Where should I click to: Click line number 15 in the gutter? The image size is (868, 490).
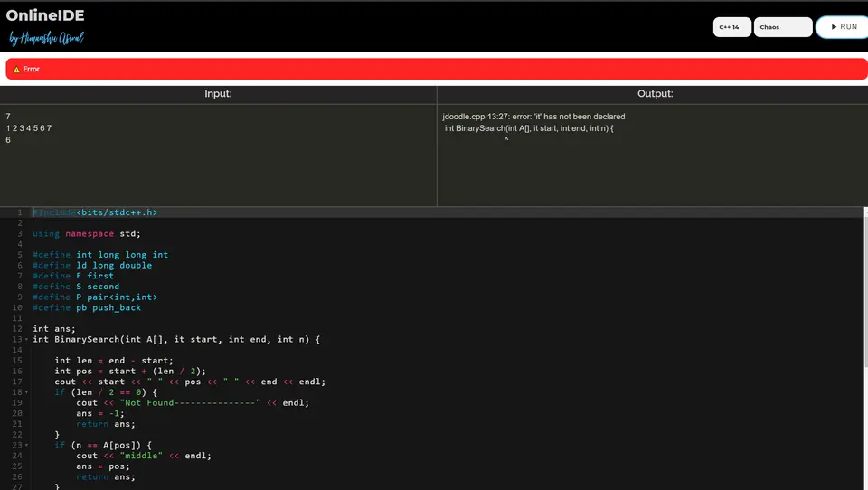tap(17, 361)
